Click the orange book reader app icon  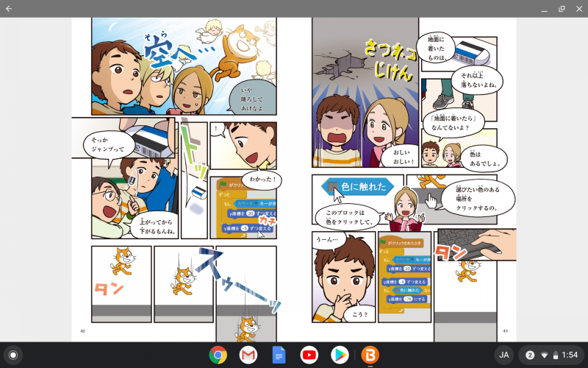point(370,355)
